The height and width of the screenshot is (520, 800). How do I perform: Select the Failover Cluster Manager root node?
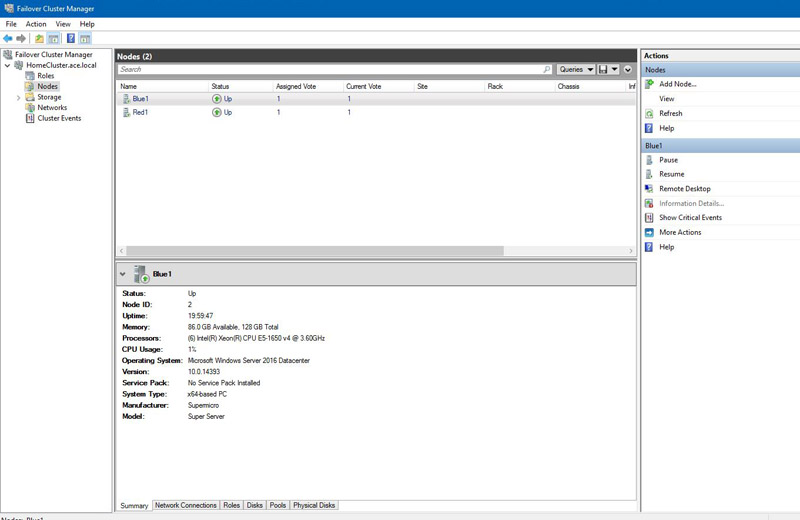point(54,54)
